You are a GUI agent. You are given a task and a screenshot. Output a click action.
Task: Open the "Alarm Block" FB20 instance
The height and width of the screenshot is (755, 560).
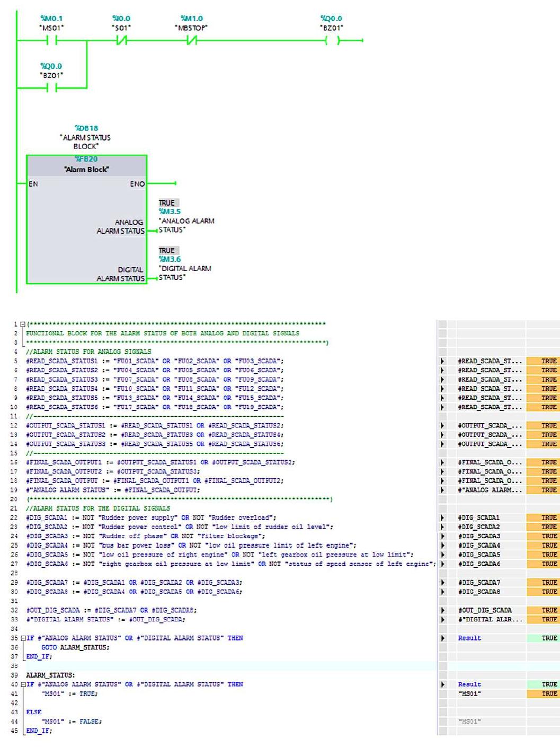point(86,169)
